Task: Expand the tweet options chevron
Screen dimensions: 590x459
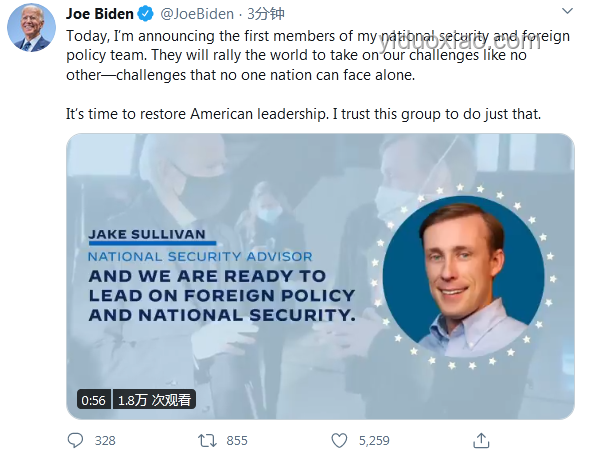Action: pos(567,11)
